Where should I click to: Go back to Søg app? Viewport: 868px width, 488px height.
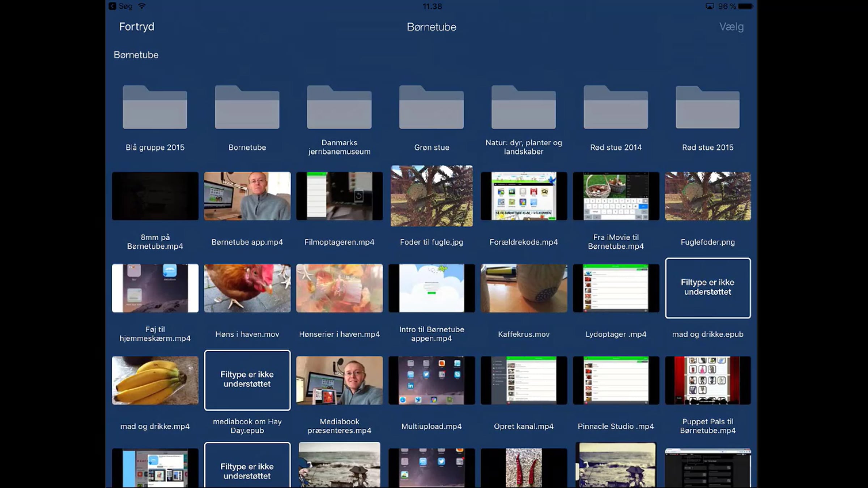click(121, 6)
